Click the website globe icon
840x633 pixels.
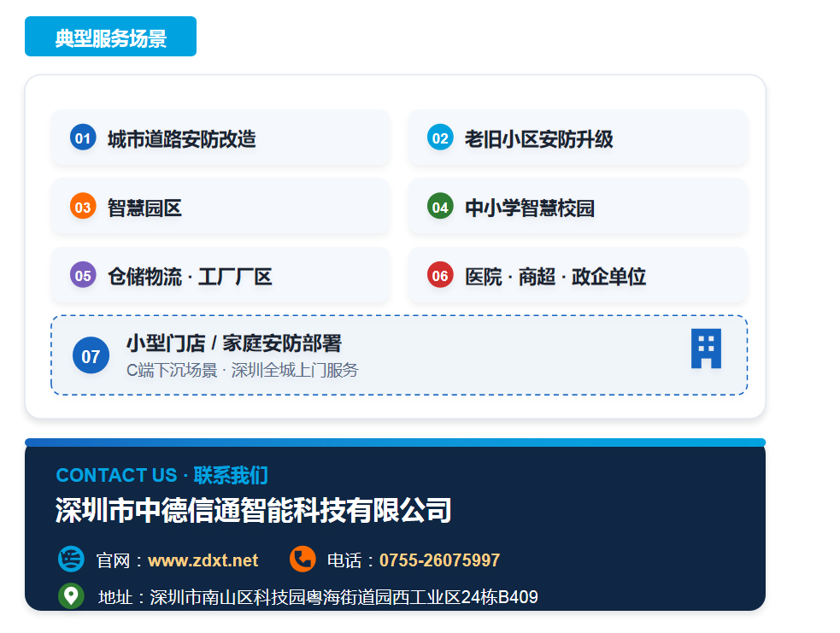click(71, 560)
